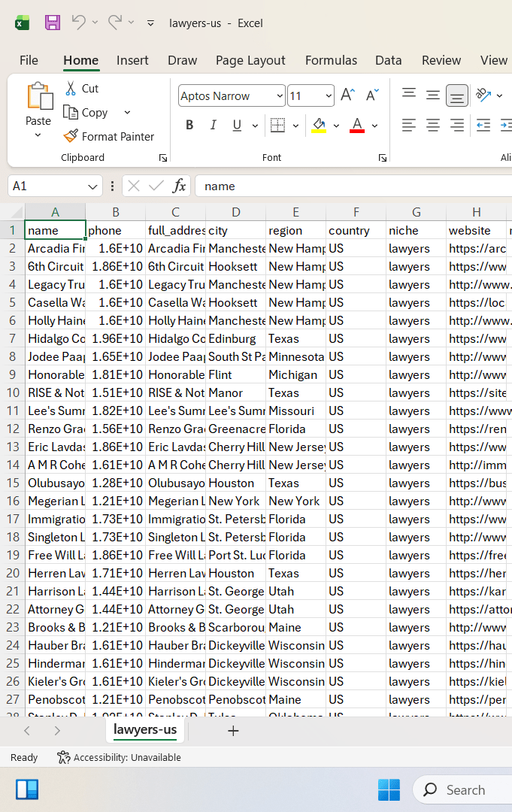512x812 pixels.
Task: Center text horizontally
Action: pyautogui.click(x=433, y=125)
